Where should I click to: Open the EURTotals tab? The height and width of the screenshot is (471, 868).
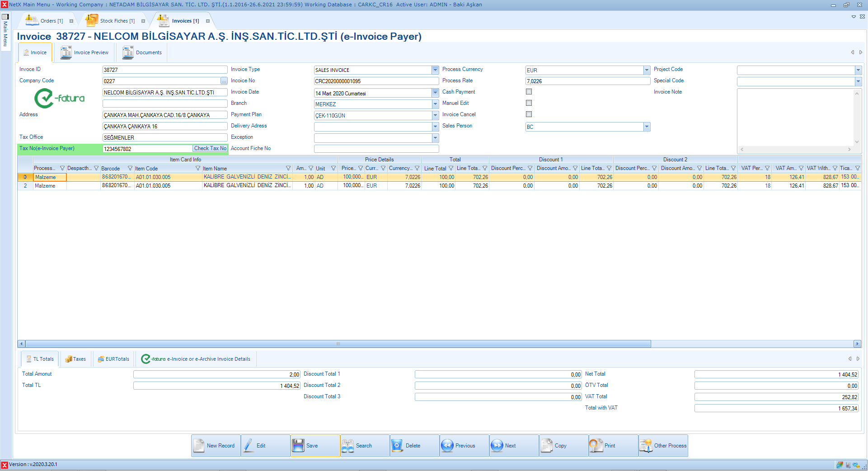(x=113, y=359)
